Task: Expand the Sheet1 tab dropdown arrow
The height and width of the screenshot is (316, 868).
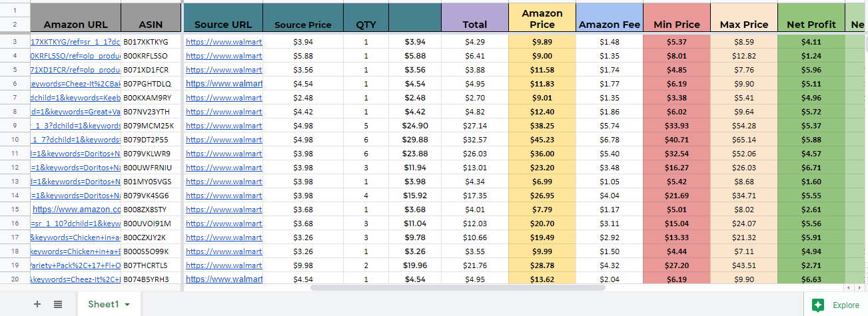Action: point(127,304)
